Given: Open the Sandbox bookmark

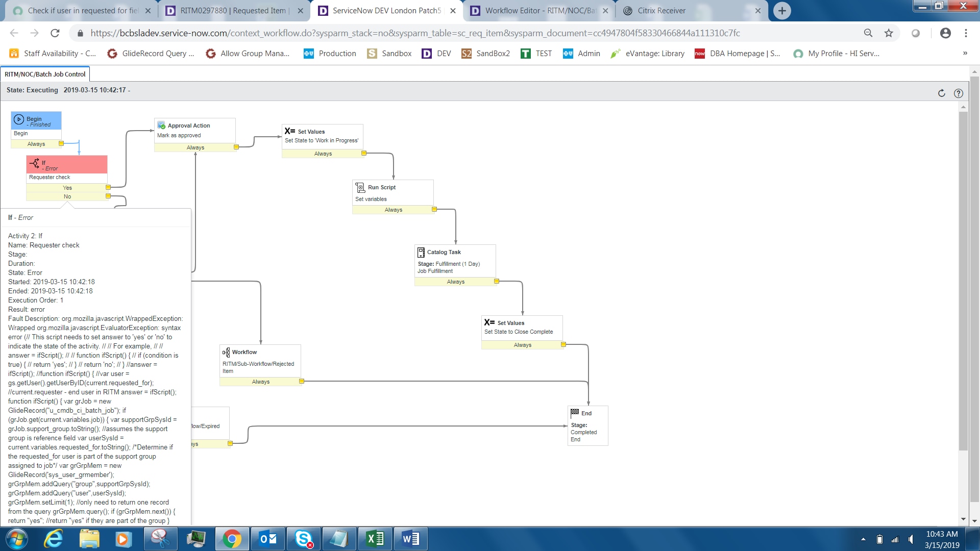Looking at the screenshot, I should [x=389, y=54].
